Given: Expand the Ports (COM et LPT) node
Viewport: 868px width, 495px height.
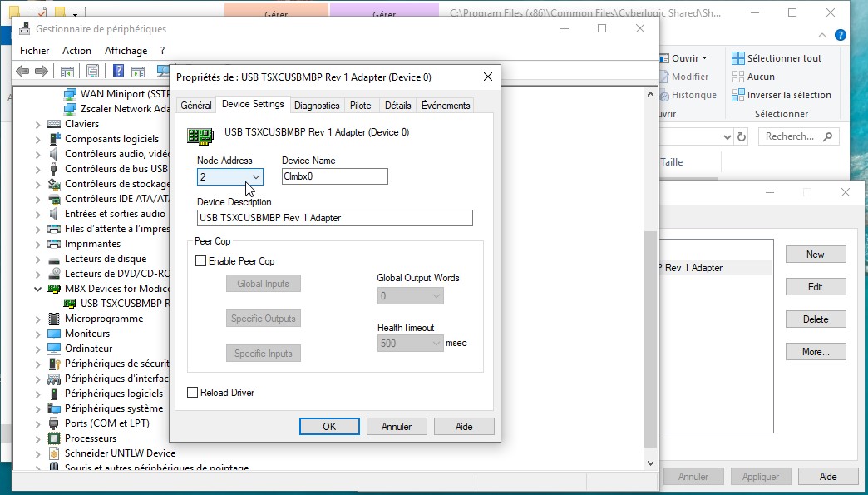Looking at the screenshot, I should tap(37, 423).
